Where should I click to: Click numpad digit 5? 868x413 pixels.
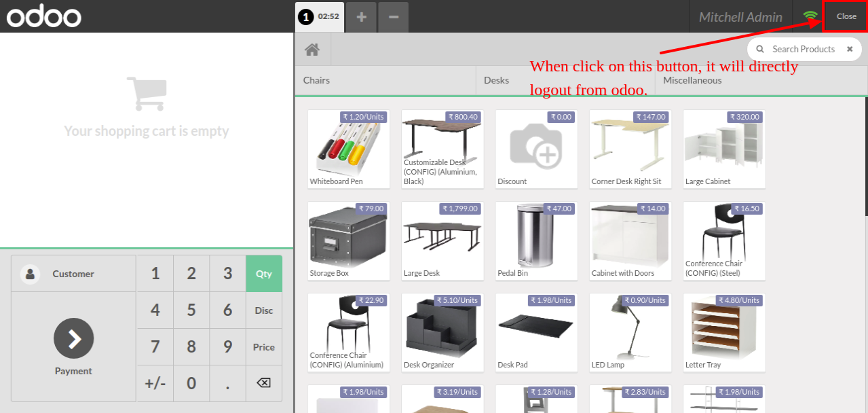click(191, 310)
